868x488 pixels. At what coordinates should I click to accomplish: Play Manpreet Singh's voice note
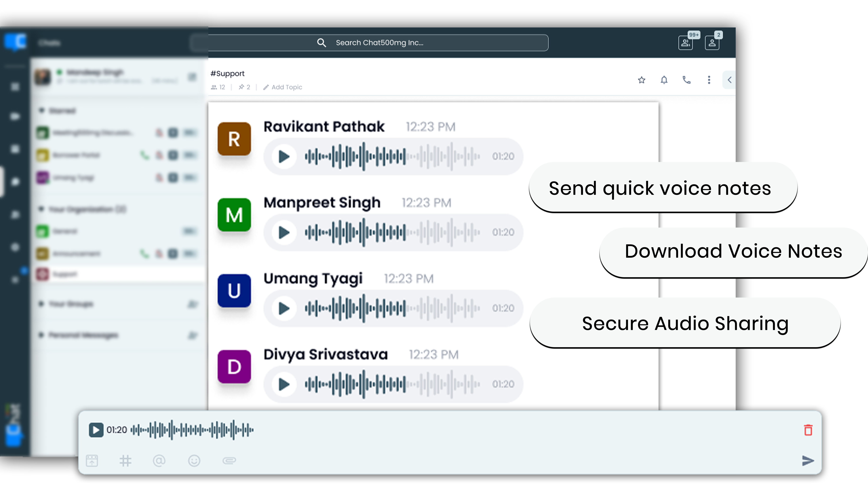(x=284, y=232)
